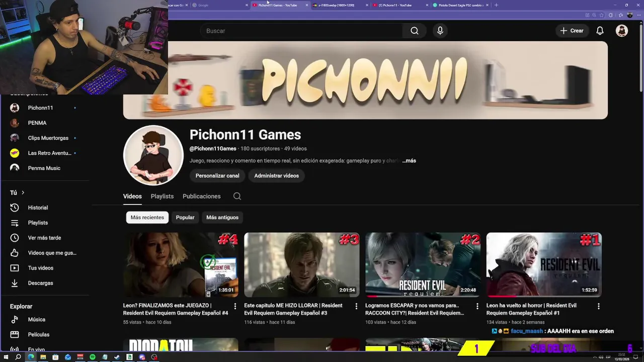The image size is (644, 362).
Task: Open Windows Start menu
Action: [6, 357]
